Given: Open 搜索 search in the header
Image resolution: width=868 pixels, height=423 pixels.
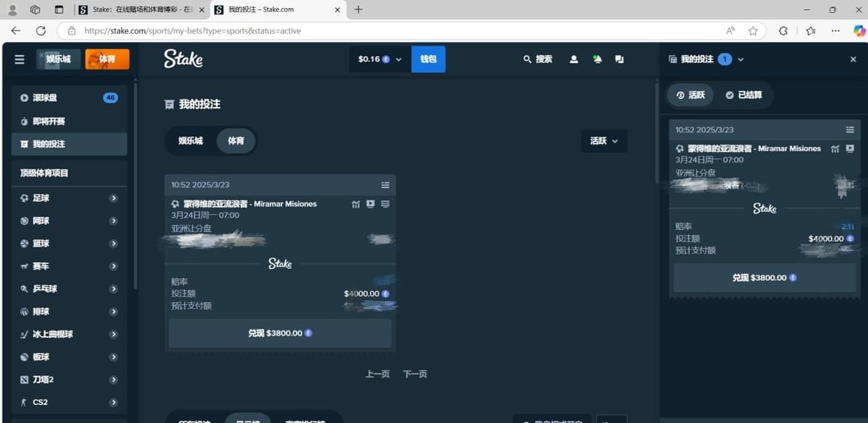Looking at the screenshot, I should [x=538, y=59].
